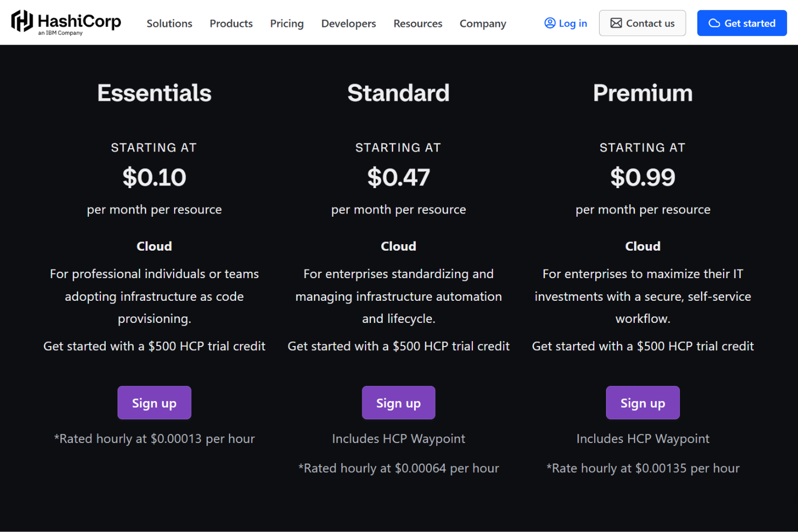798x532 pixels.
Task: Click "Includes HCP Waypoint" under Standard
Action: click(x=398, y=439)
